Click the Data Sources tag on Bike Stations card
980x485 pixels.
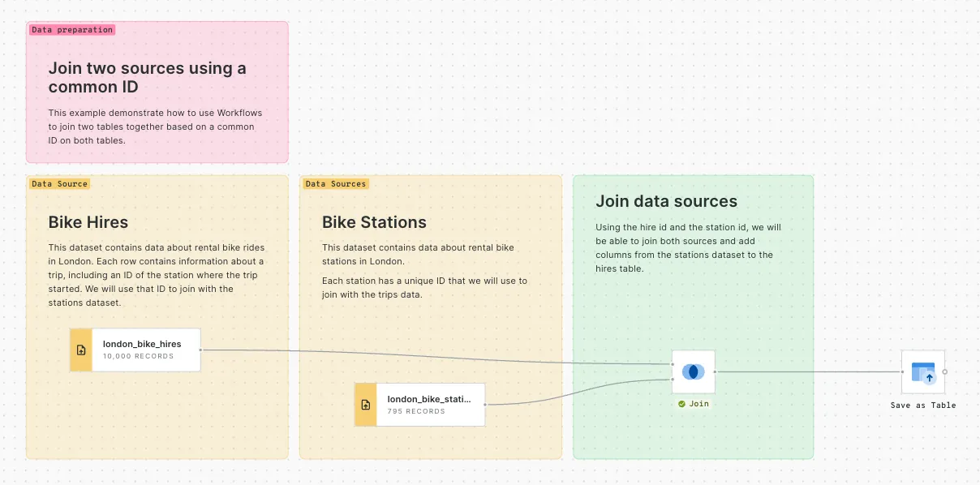coord(335,183)
